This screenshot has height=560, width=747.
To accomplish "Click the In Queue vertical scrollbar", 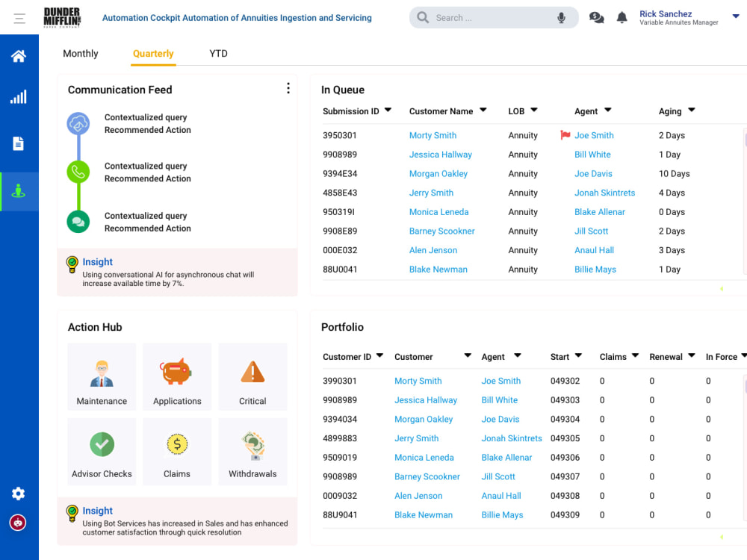I will point(745,200).
